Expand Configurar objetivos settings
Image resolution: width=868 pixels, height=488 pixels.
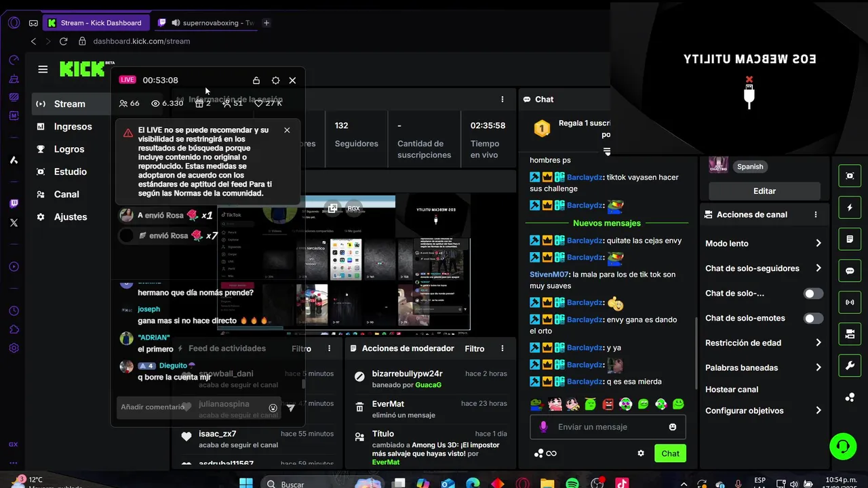pos(818,411)
